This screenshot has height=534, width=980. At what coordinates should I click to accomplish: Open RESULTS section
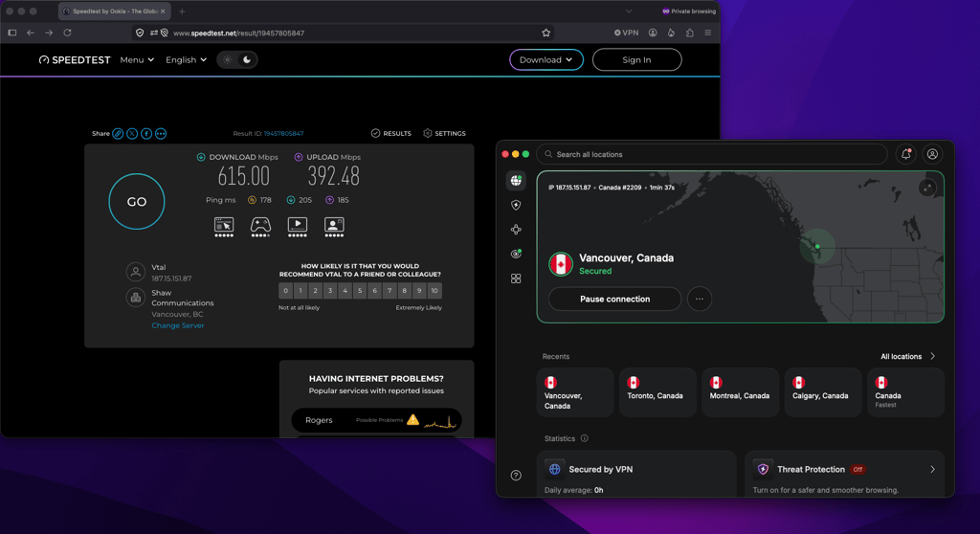point(391,133)
